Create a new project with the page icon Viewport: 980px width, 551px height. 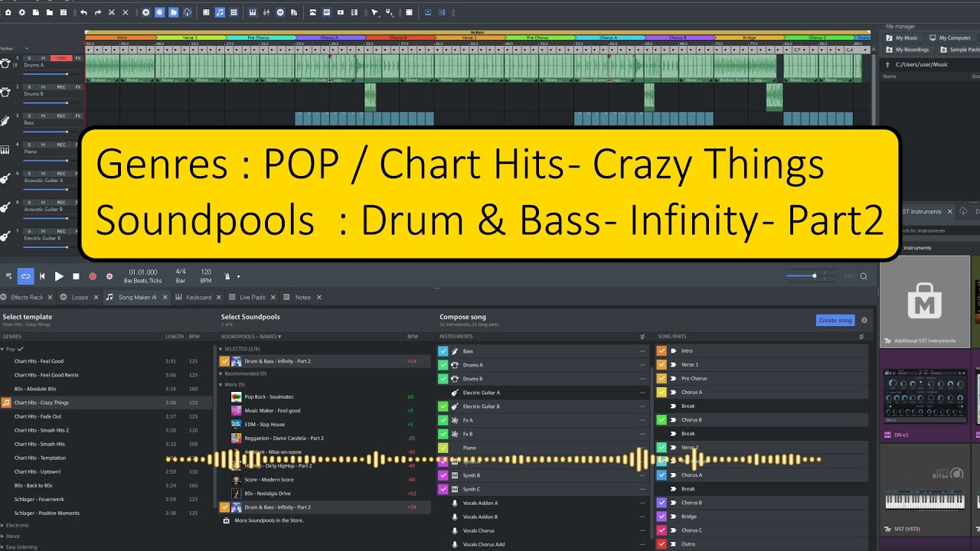click(35, 12)
